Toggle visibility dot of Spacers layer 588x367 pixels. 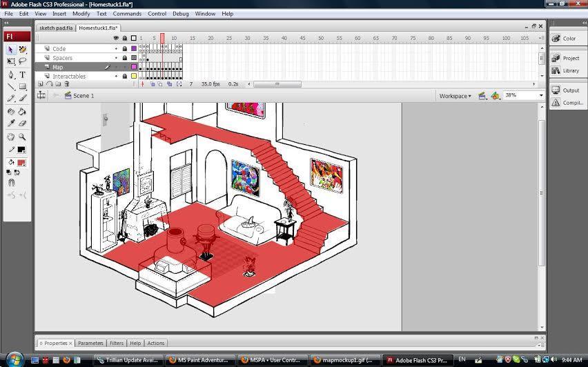click(x=116, y=58)
